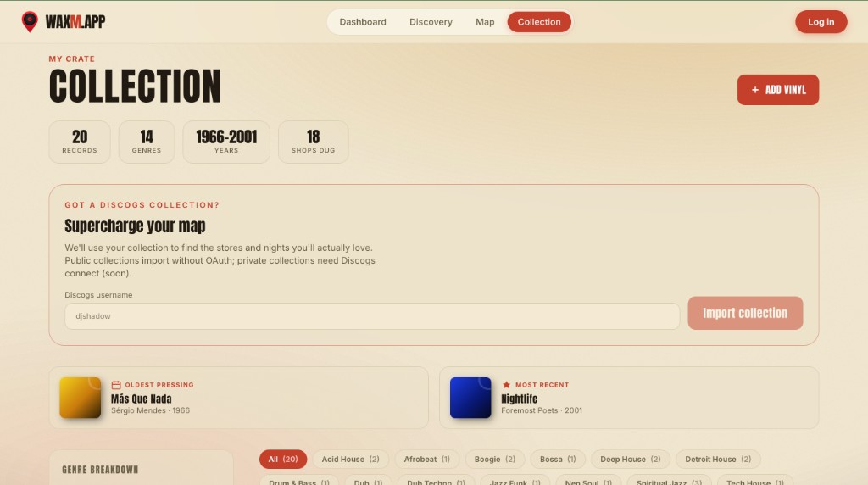Click the COLLECTION page heading
The width and height of the screenshot is (868, 485).
(135, 86)
